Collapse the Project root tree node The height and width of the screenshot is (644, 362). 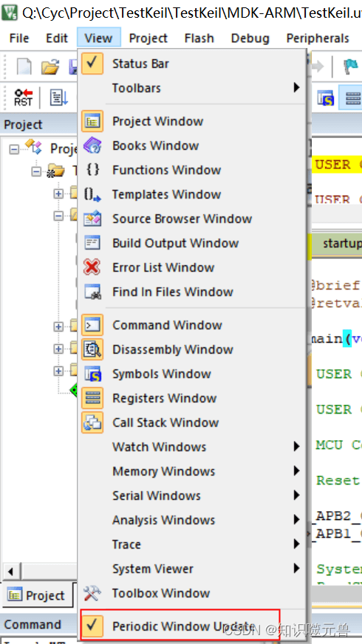14,148
